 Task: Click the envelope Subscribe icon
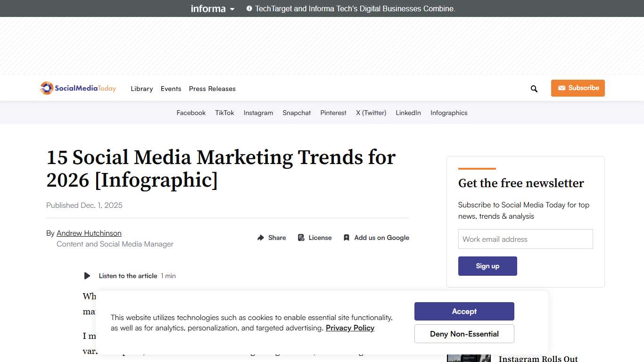tap(561, 88)
